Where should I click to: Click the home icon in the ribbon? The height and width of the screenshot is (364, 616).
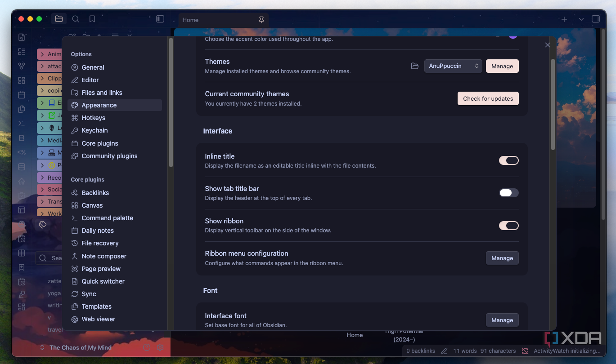coord(22,181)
